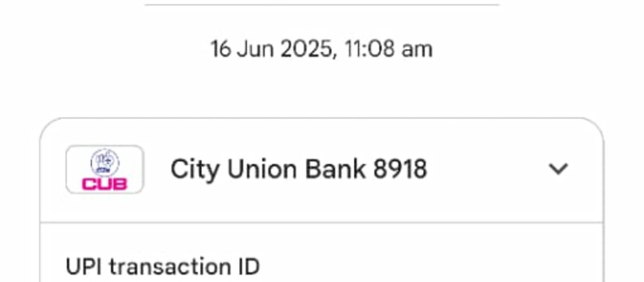Click the divider line below the bank row
Viewport: 644px width, 282px height.
[322, 222]
